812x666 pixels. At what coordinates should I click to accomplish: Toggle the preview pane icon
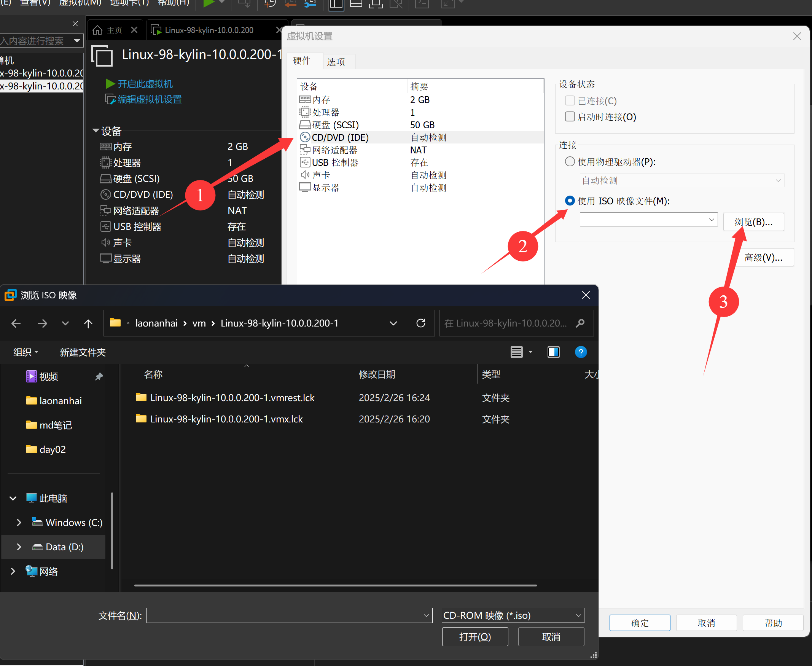pyautogui.click(x=553, y=352)
